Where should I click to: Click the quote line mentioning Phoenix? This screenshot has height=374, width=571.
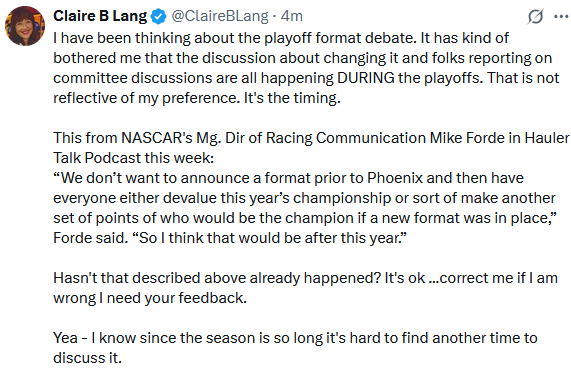(288, 178)
